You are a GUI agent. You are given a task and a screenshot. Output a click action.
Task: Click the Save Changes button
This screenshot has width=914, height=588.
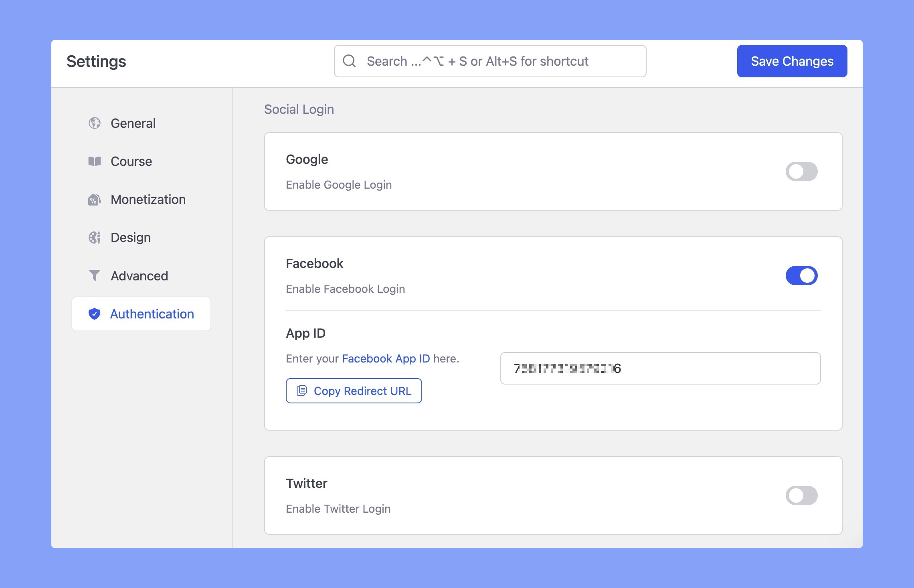click(792, 61)
